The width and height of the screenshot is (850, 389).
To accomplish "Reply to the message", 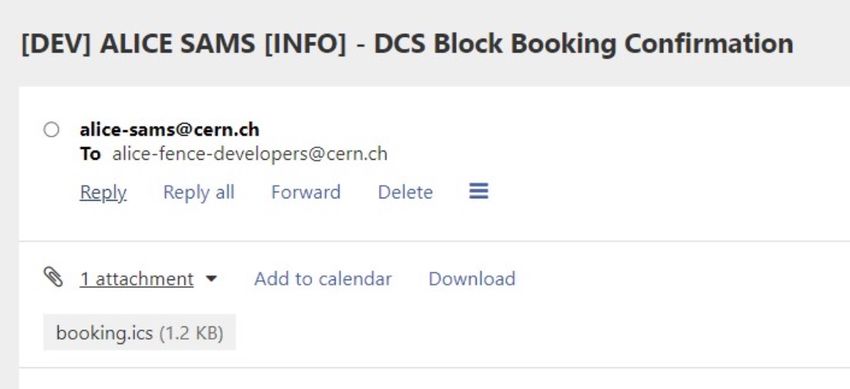I will [103, 192].
